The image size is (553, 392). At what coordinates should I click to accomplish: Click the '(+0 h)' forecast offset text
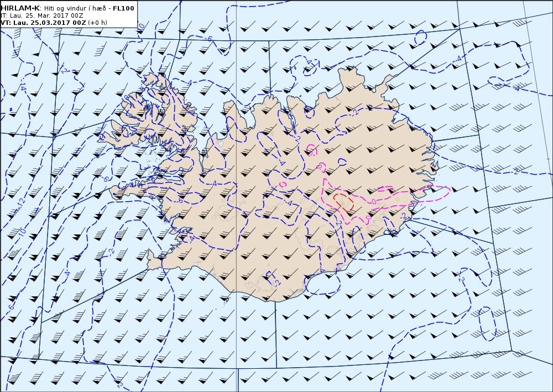click(x=97, y=23)
